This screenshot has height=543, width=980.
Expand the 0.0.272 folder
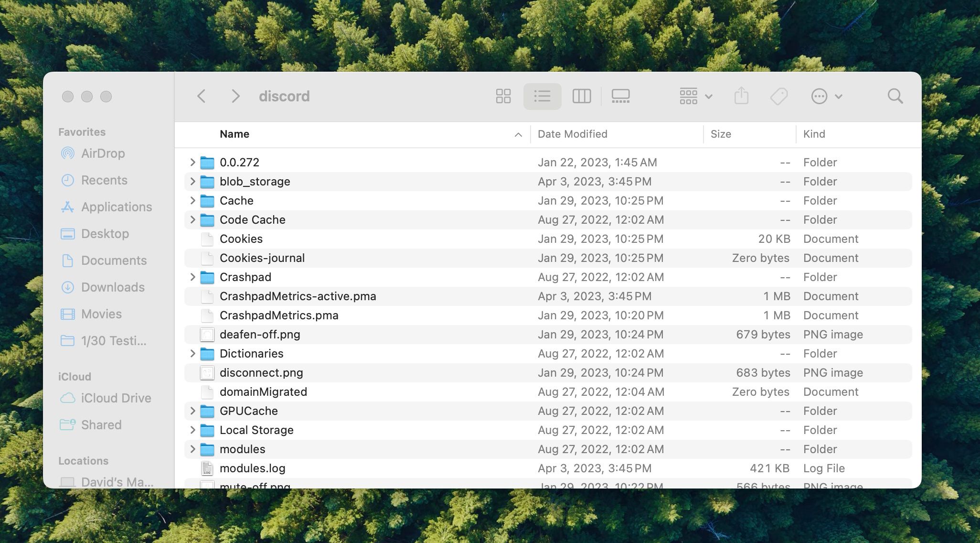pos(192,162)
